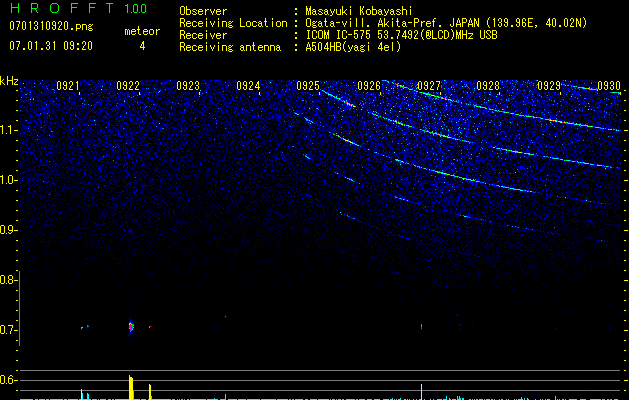This screenshot has height=400, width=629.
Task: Click the Observer field label
Action: coord(203,11)
